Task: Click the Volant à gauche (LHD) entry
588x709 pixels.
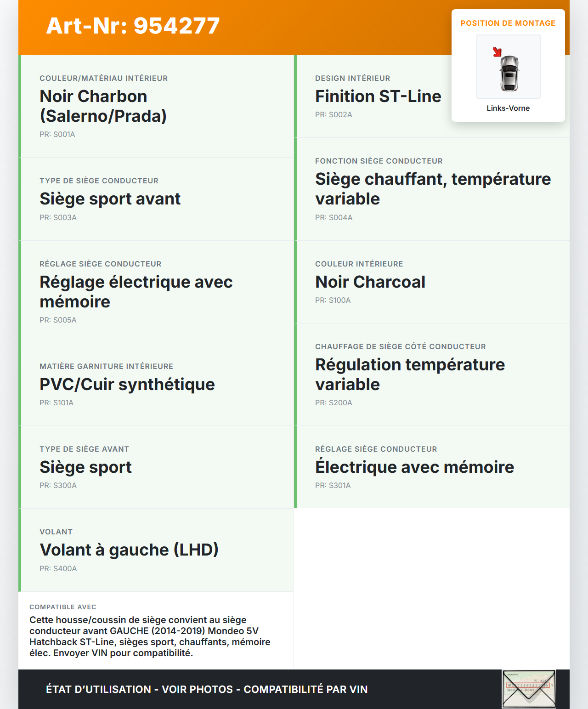Action: [129, 550]
